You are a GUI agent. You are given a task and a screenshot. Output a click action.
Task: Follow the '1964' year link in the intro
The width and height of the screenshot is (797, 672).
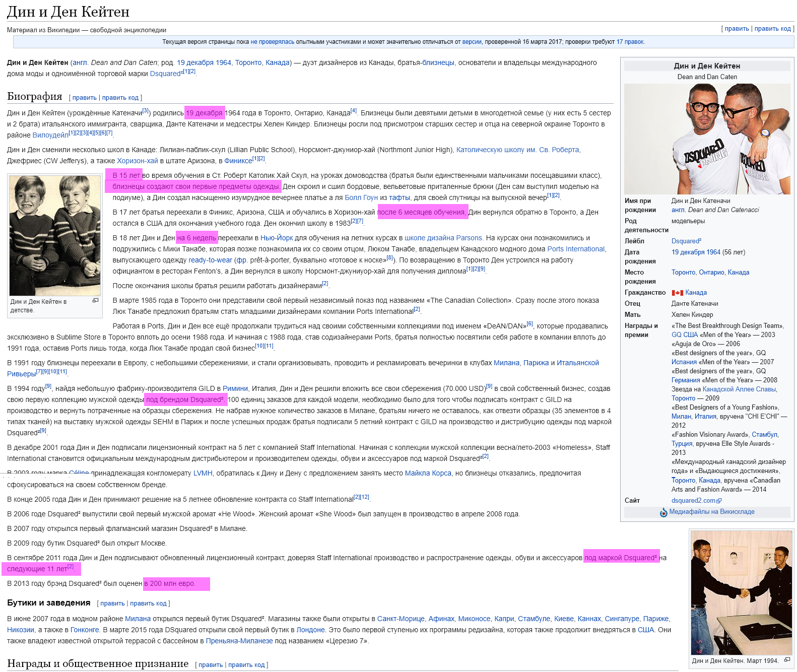pos(223,63)
